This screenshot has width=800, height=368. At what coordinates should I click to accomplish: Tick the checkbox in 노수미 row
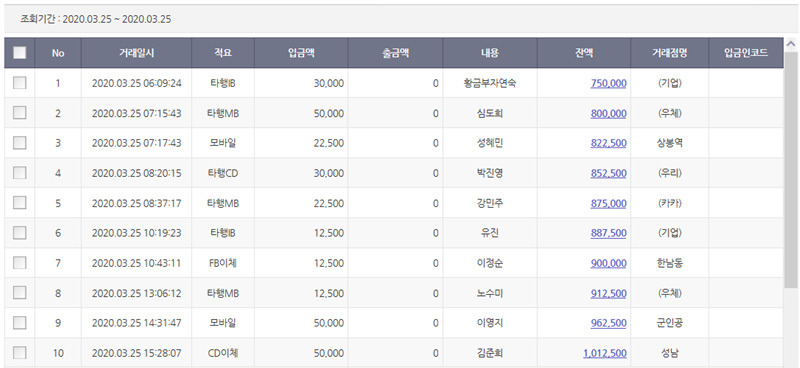tap(19, 293)
